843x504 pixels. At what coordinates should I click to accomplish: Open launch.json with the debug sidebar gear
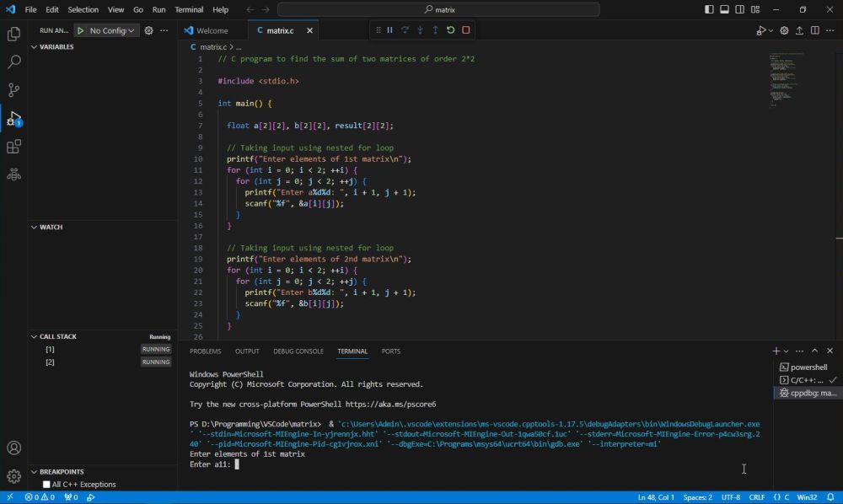pyautogui.click(x=149, y=30)
